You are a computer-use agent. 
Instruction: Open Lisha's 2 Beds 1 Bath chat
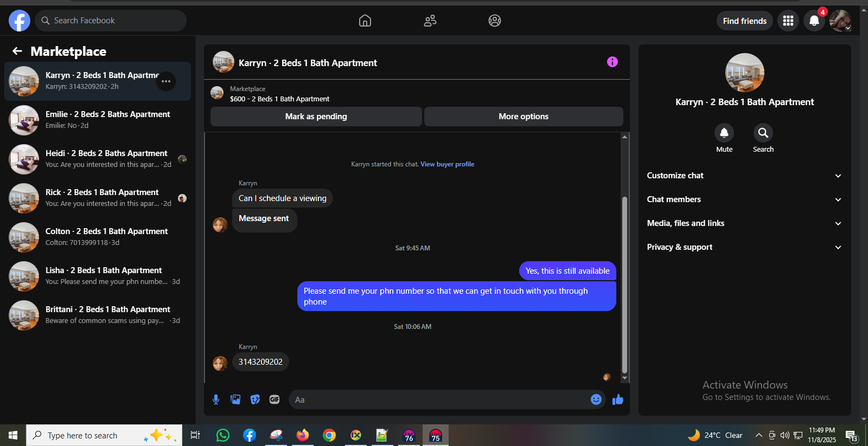[98, 276]
